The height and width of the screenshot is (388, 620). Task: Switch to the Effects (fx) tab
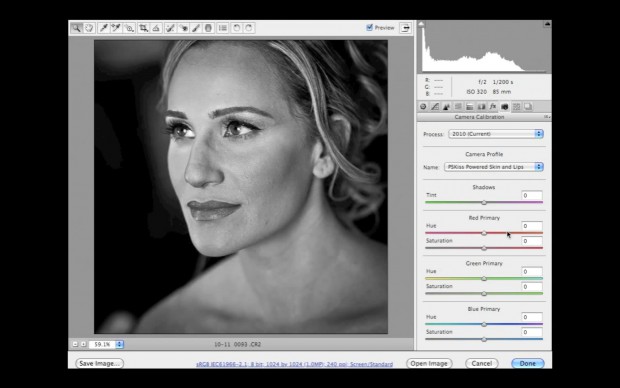493,106
